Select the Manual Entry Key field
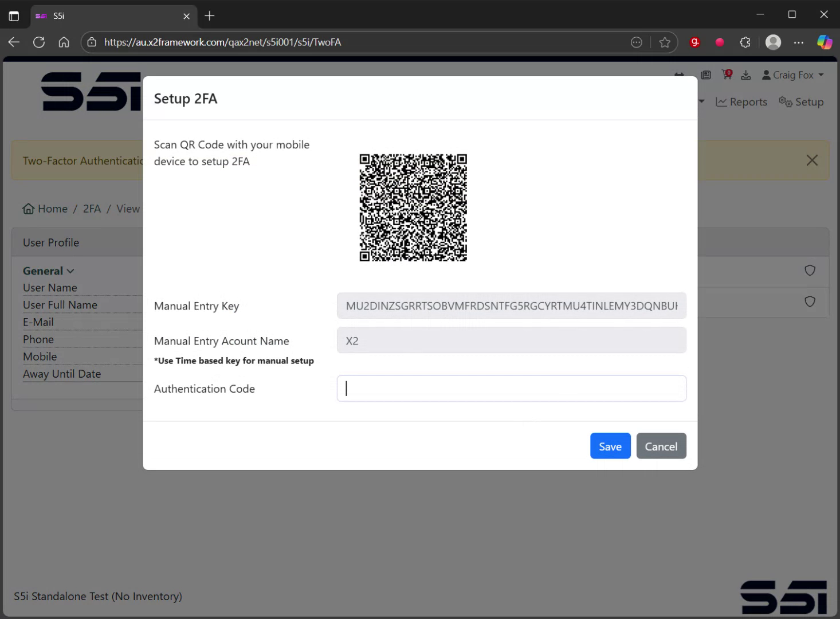840x619 pixels. click(511, 306)
